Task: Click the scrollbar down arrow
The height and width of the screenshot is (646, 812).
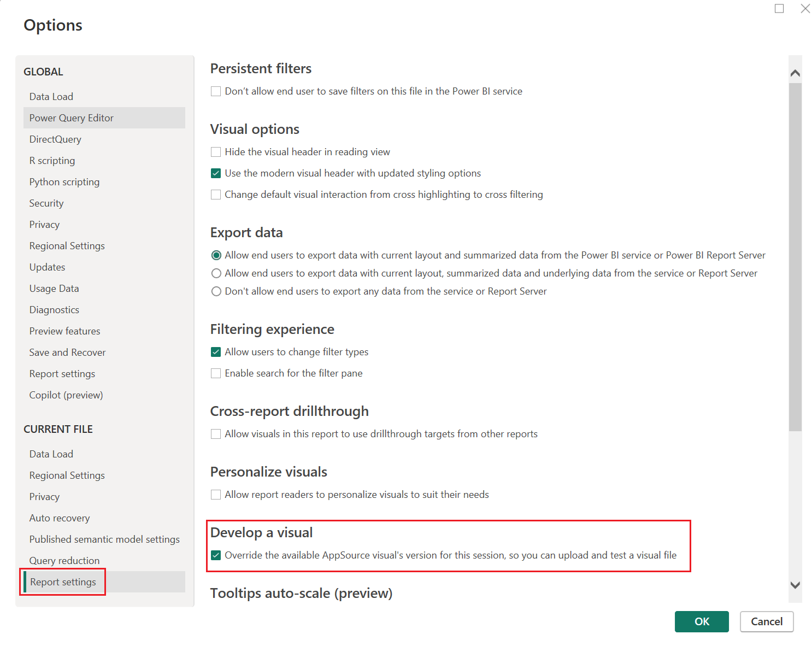Action: click(796, 585)
